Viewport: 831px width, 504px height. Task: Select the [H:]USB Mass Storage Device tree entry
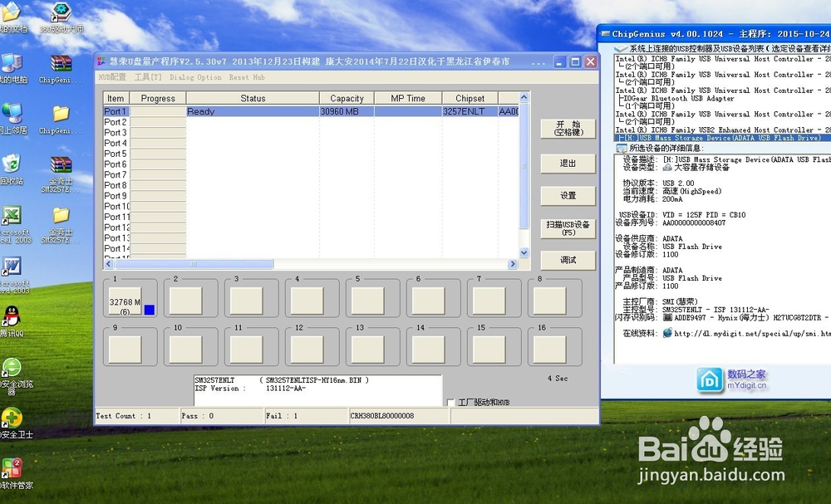coord(723,138)
